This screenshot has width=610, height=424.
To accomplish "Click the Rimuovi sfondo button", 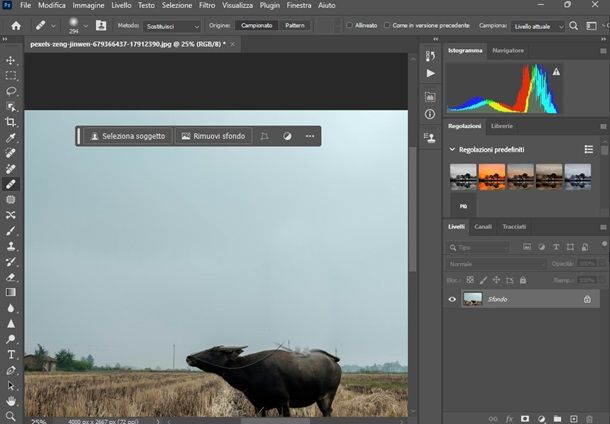I will [213, 136].
